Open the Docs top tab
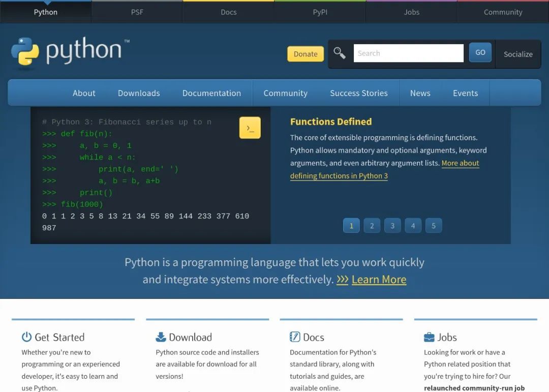Screen dimensions: 549x392 [x=229, y=12]
